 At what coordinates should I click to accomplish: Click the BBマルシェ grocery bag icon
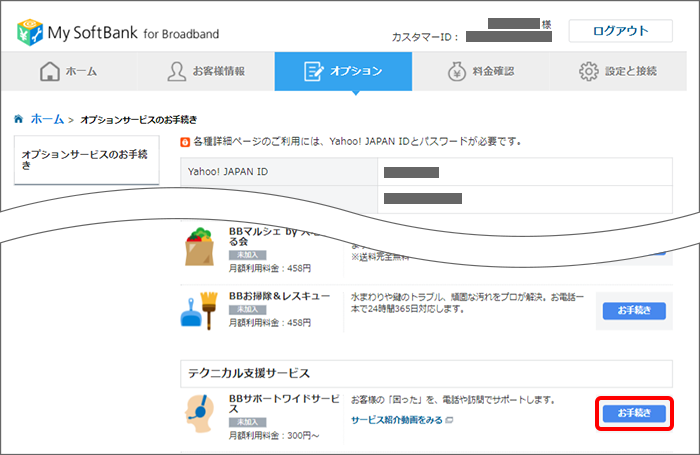coord(200,247)
